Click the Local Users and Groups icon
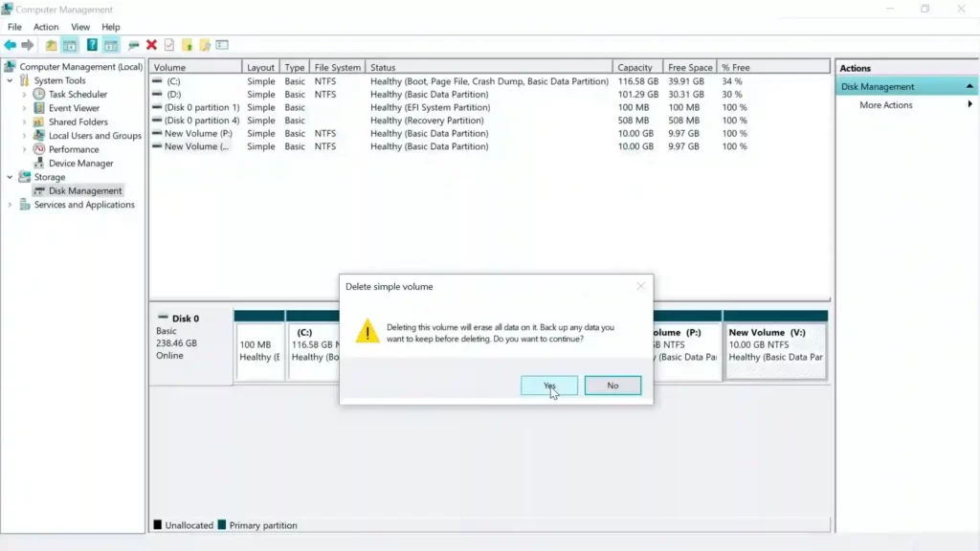This screenshot has width=980, height=551. pyautogui.click(x=38, y=136)
